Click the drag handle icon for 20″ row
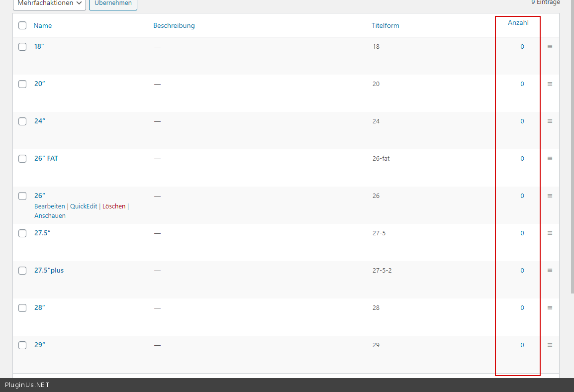574x392 pixels. pos(550,84)
